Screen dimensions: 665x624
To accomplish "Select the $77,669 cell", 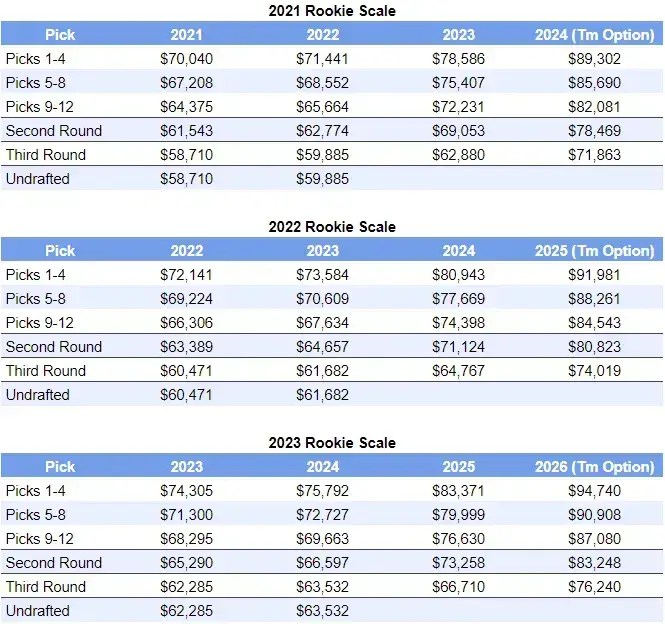I will [x=458, y=299].
